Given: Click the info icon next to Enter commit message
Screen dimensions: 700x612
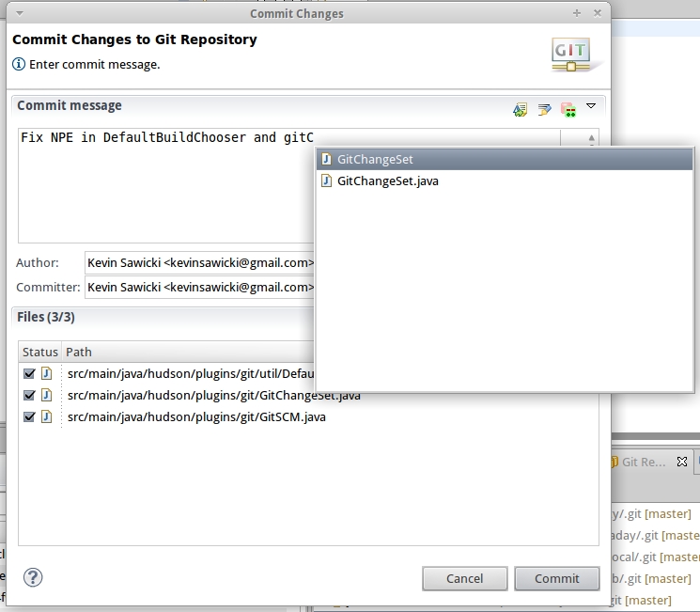Looking at the screenshot, I should point(18,64).
